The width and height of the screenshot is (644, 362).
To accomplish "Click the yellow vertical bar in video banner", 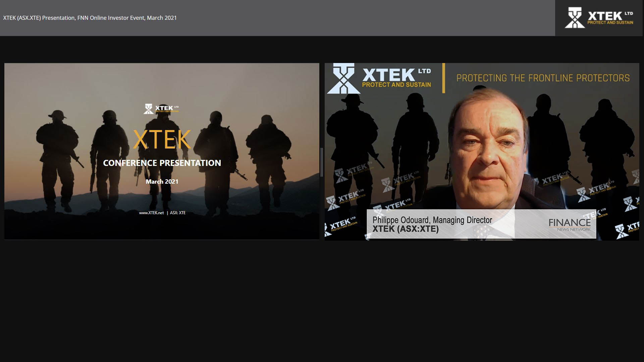I will pos(443,78).
